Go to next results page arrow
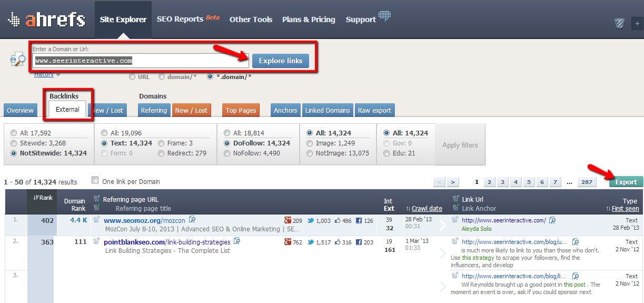The width and height of the screenshot is (644, 303). tap(453, 182)
